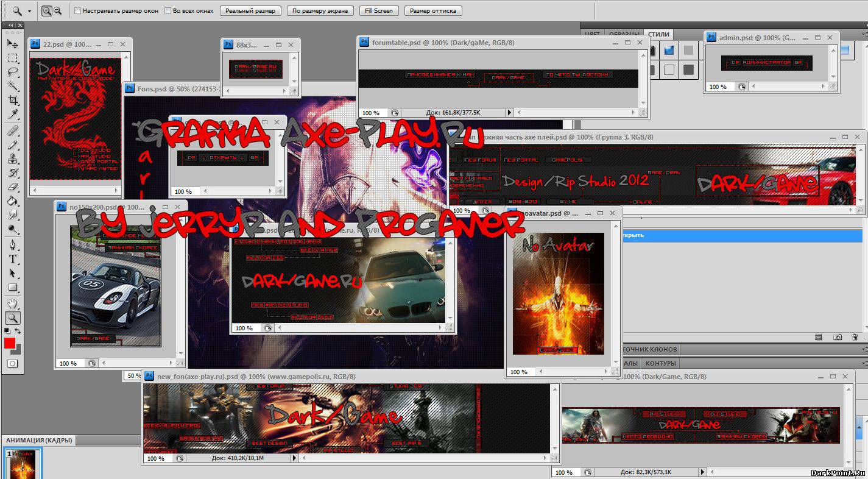
Task: Click 'Реальный размер' button
Action: coord(250,10)
